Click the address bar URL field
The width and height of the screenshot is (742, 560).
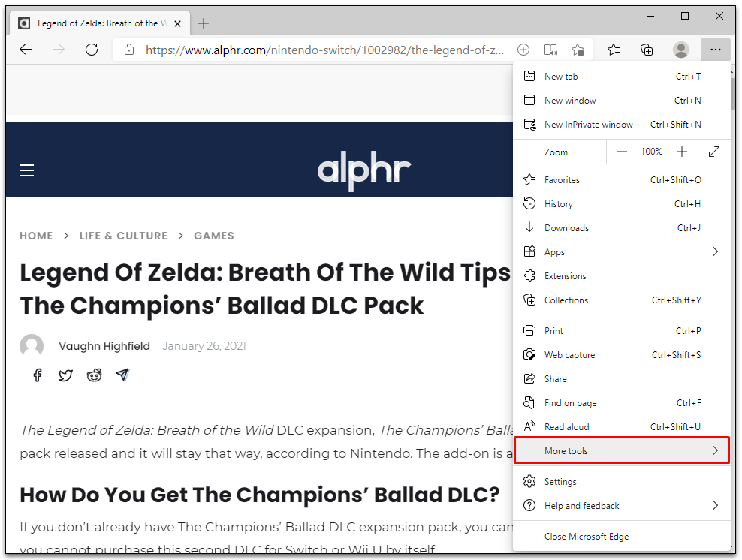(324, 50)
